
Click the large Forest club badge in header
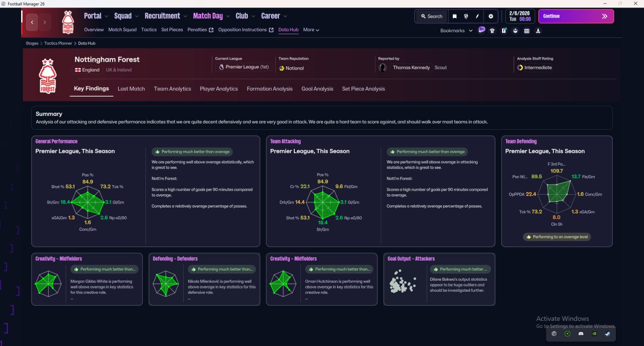[48, 76]
